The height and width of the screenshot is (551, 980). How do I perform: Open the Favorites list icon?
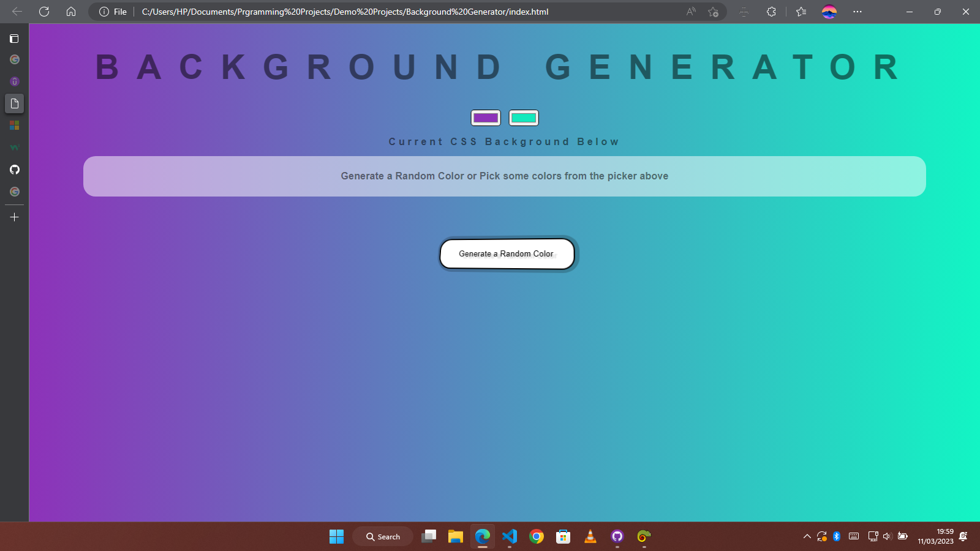point(801,12)
